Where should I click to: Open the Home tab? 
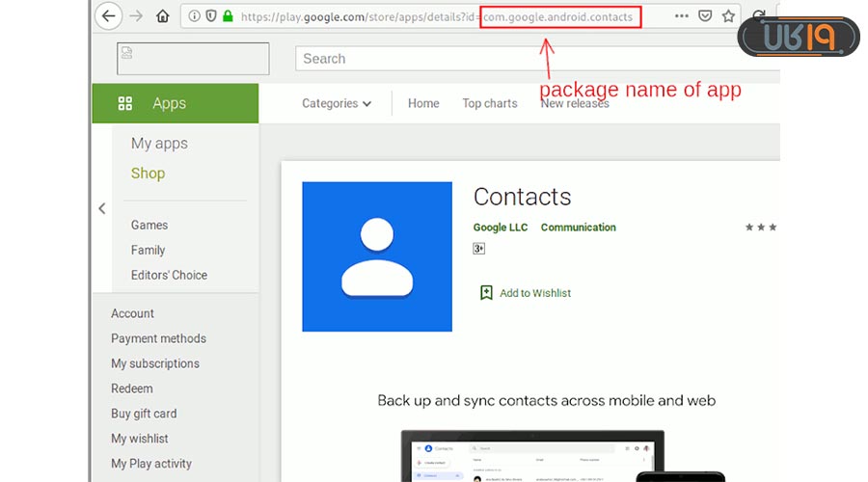coord(423,103)
